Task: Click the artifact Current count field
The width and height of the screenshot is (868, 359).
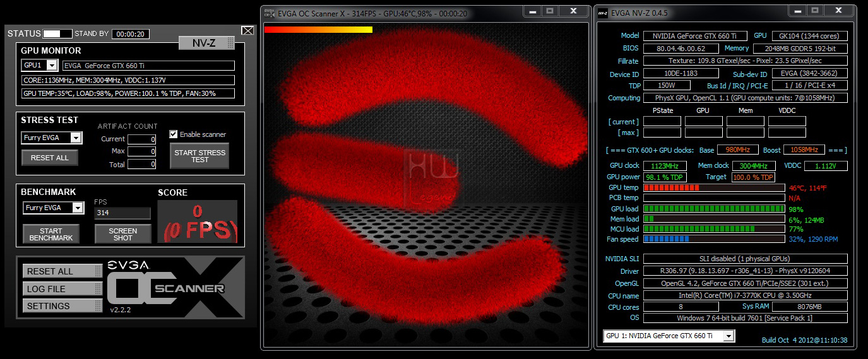Action: point(141,139)
